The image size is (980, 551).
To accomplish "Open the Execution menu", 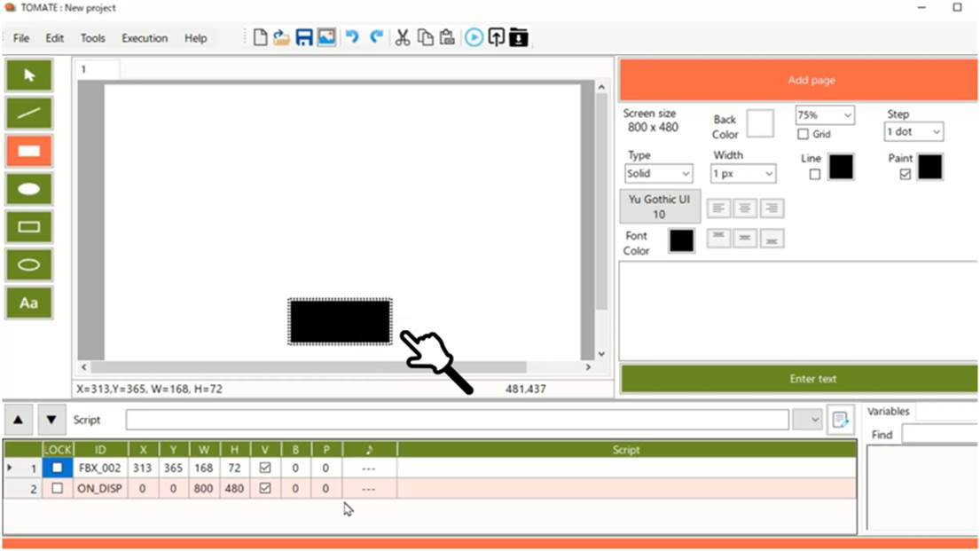I will tap(145, 38).
